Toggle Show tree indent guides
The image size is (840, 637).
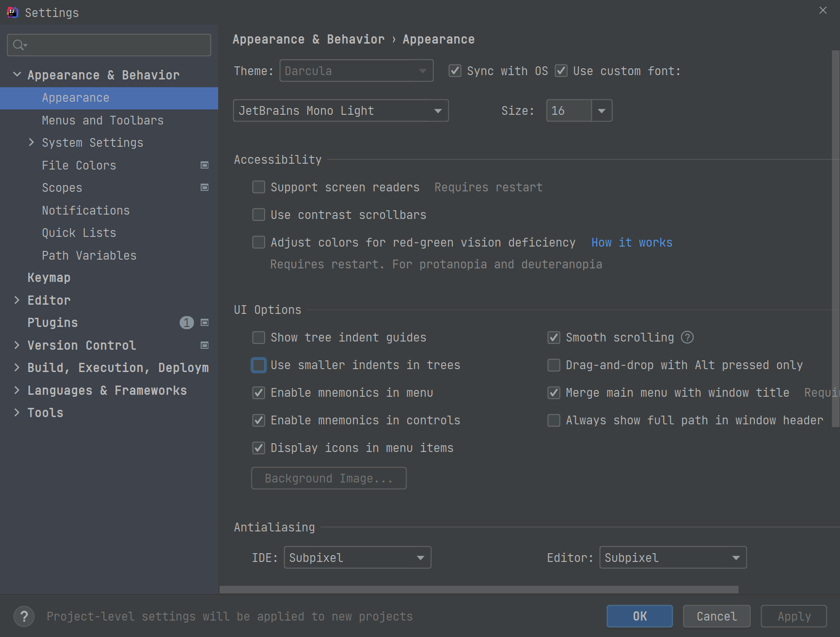coord(259,337)
